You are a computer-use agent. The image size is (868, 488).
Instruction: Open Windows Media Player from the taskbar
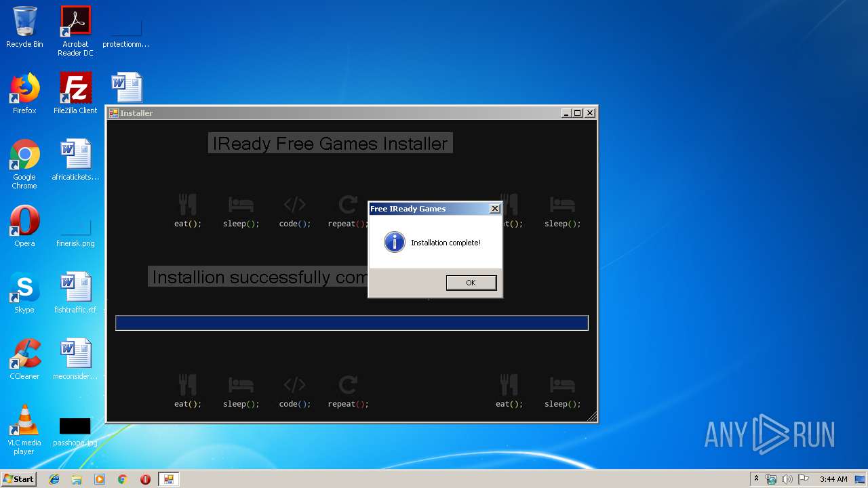pyautogui.click(x=100, y=479)
